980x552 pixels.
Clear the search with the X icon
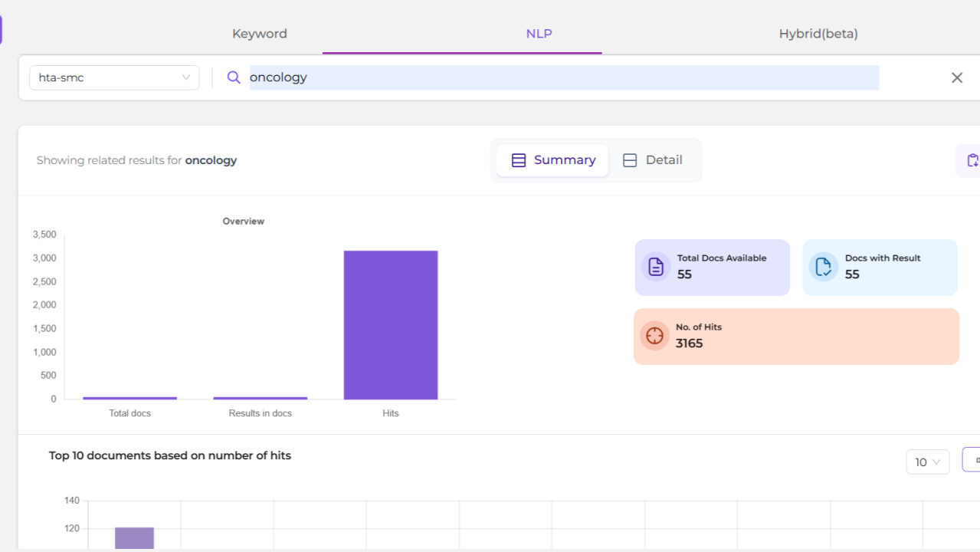[x=956, y=77]
